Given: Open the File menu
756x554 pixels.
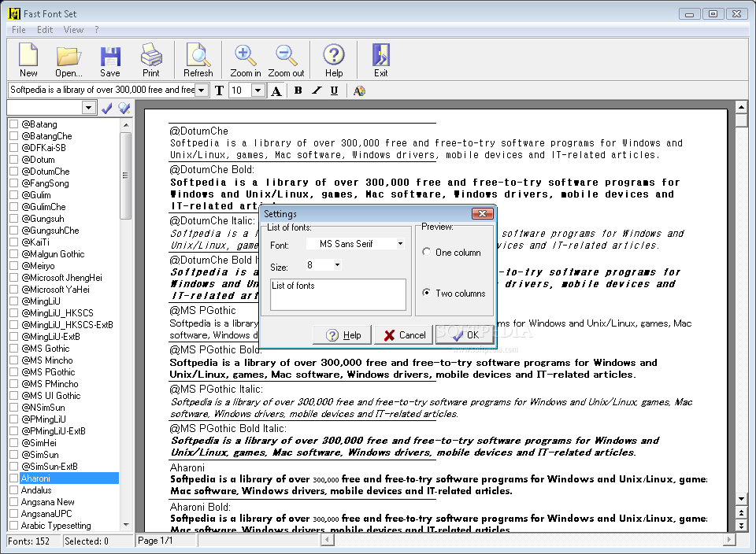Looking at the screenshot, I should [19, 30].
